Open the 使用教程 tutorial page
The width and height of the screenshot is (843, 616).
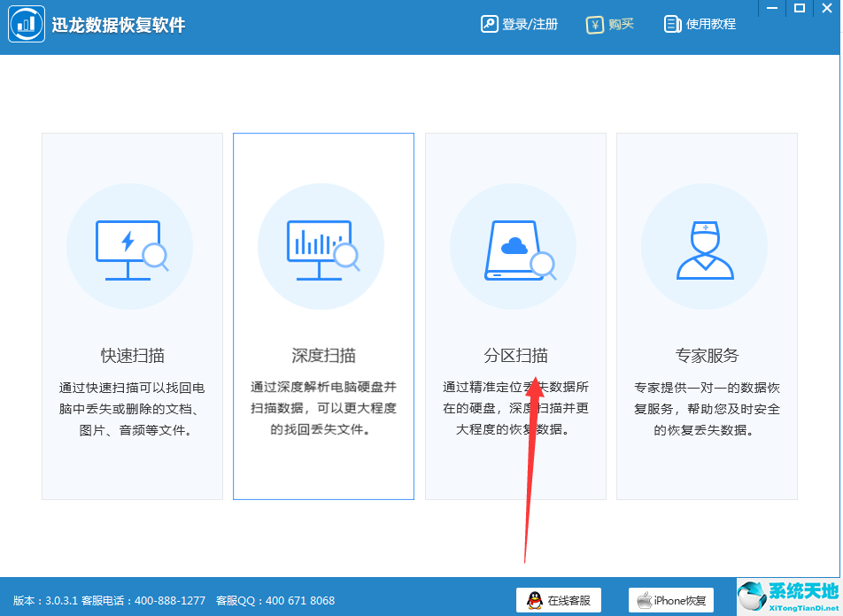click(700, 24)
